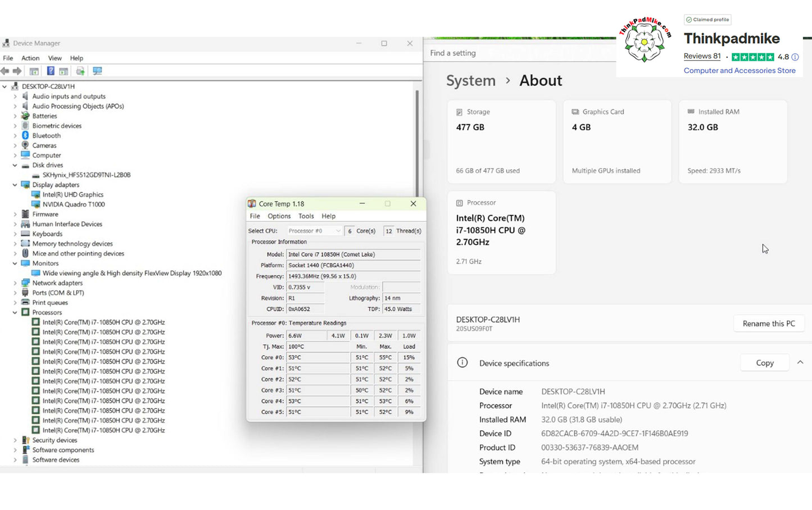This screenshot has height=510, width=812.
Task: Open the Tools menu in Core Temp
Action: pyautogui.click(x=306, y=216)
